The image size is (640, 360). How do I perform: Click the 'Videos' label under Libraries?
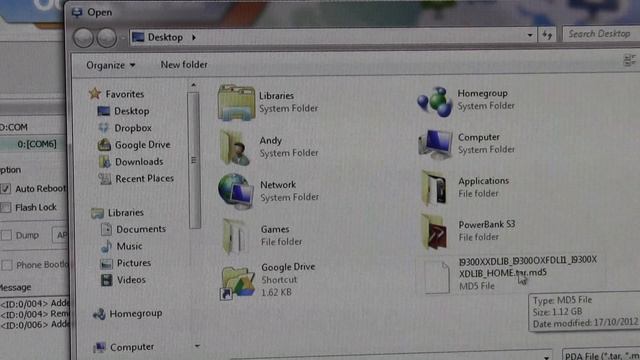131,280
